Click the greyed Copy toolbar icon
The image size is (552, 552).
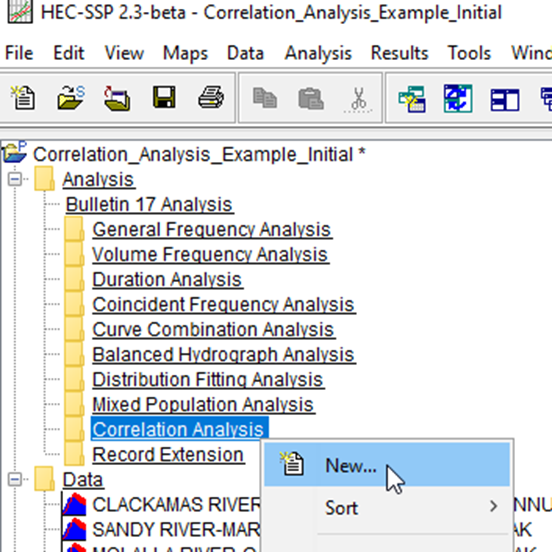click(x=265, y=98)
